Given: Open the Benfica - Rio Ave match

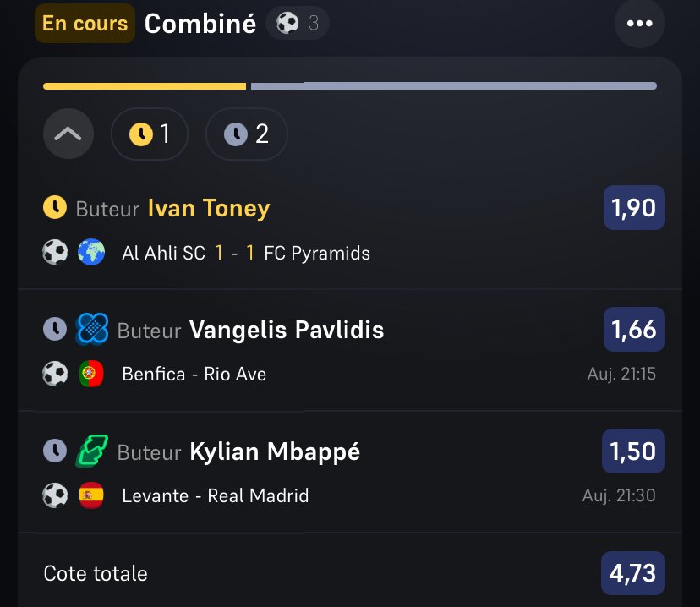Looking at the screenshot, I should coord(194,374).
